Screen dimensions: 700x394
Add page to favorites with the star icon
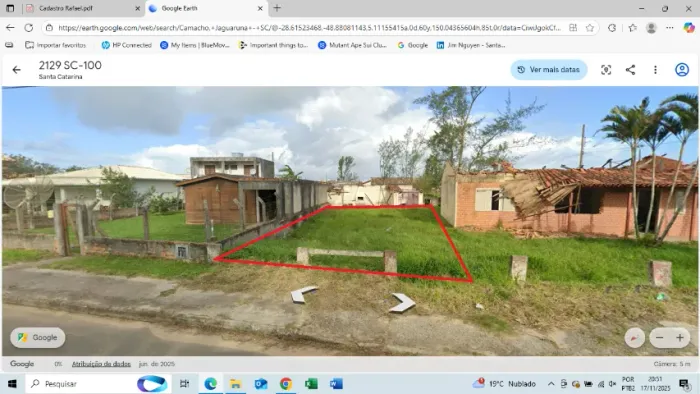pyautogui.click(x=590, y=28)
